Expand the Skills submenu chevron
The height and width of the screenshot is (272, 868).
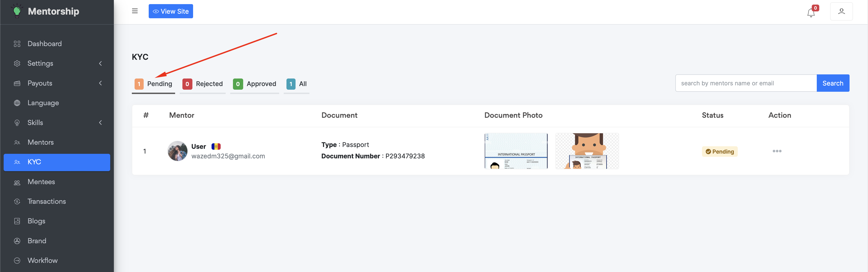(100, 123)
